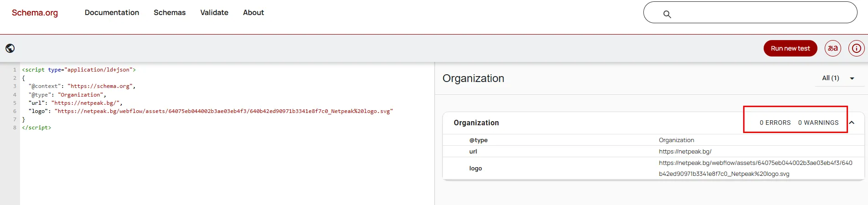Click the Schema.org home logo
This screenshot has width=868, height=205.
[x=35, y=13]
